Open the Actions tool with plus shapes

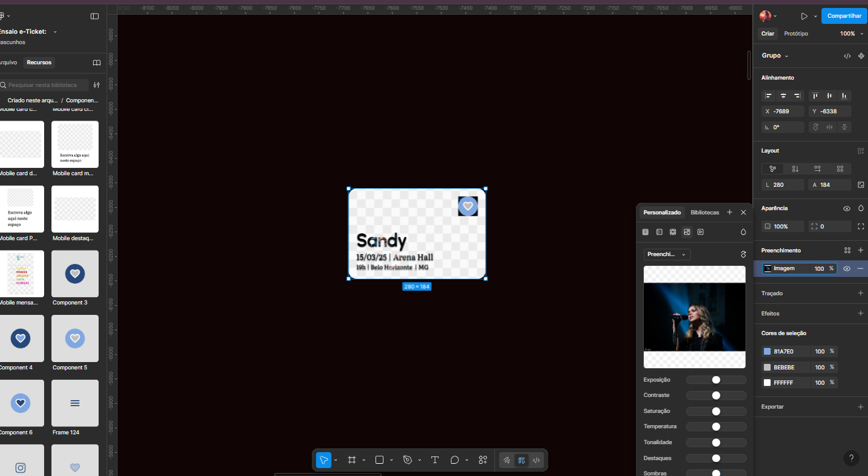coord(483,460)
